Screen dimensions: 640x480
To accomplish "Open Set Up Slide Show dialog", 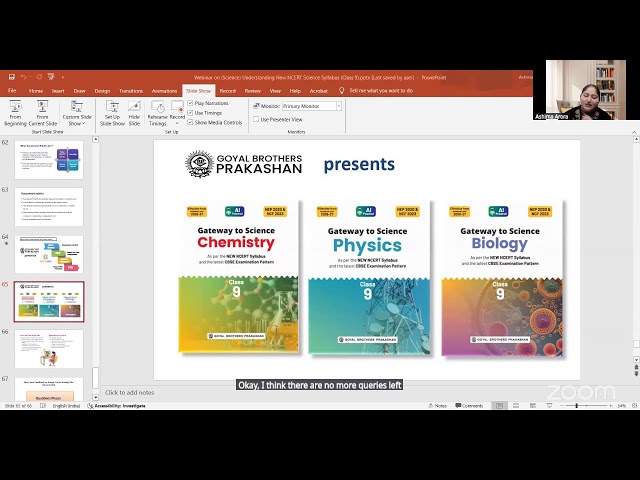I will [112, 113].
